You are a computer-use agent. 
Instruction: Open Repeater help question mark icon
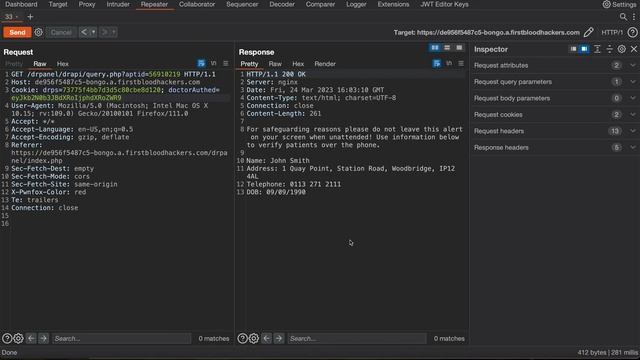click(632, 32)
